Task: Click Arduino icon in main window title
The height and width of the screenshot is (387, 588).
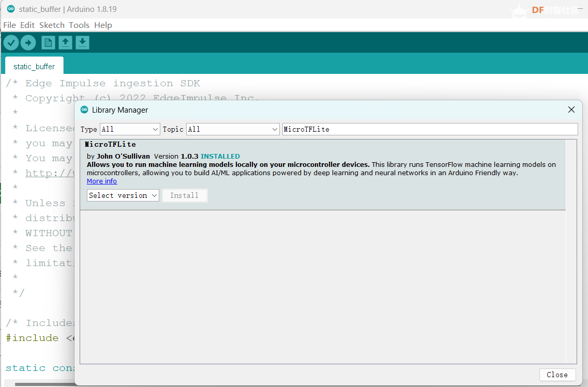Action: coord(11,9)
